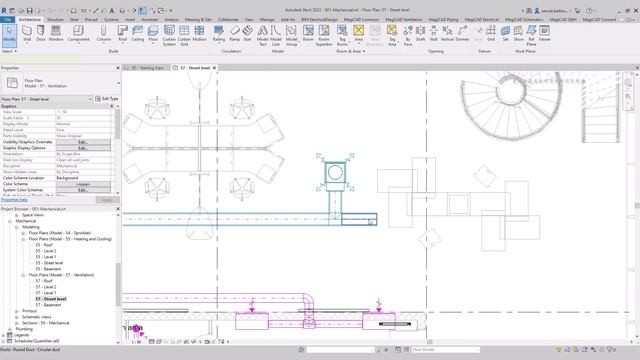Open the Model Group tool
640x360 pixels.
pyautogui.click(x=291, y=35)
